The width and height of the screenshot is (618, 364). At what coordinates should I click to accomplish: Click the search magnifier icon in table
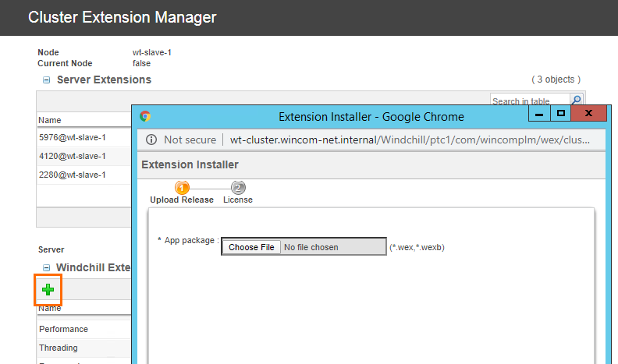click(x=576, y=100)
